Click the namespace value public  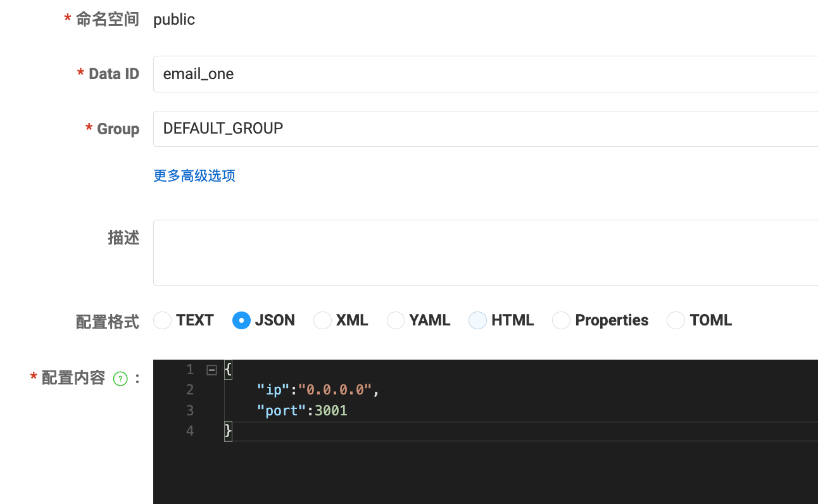tap(174, 20)
